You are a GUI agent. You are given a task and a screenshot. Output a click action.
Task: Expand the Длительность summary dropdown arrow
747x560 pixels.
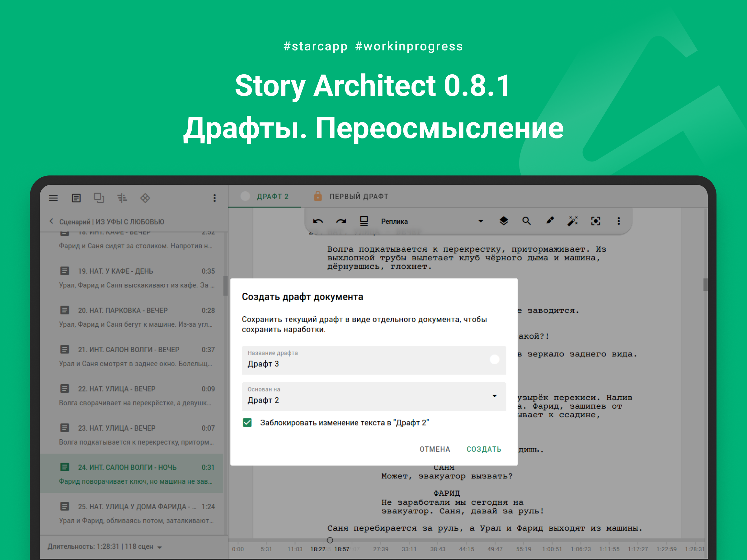[160, 547]
